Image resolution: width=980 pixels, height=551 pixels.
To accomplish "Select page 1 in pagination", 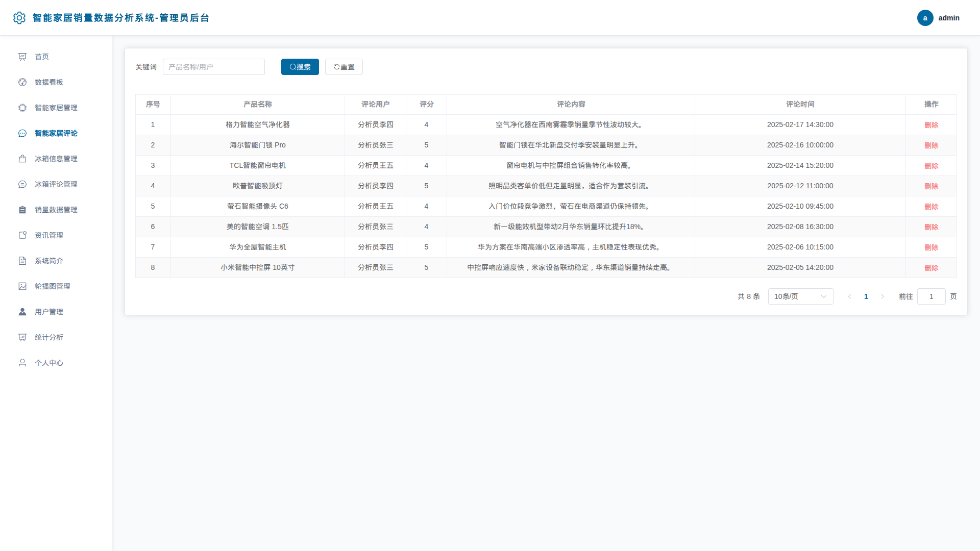I will (x=866, y=296).
